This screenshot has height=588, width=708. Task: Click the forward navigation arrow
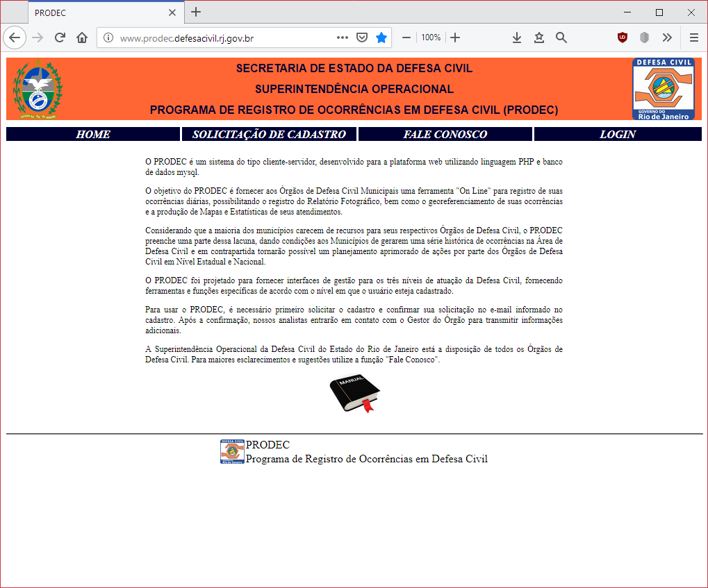point(38,38)
